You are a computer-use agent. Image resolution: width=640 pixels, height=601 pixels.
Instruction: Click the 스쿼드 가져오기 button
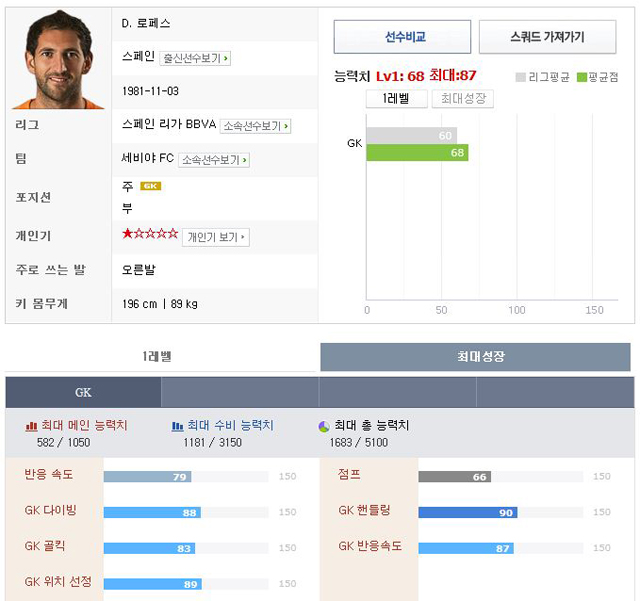547,37
